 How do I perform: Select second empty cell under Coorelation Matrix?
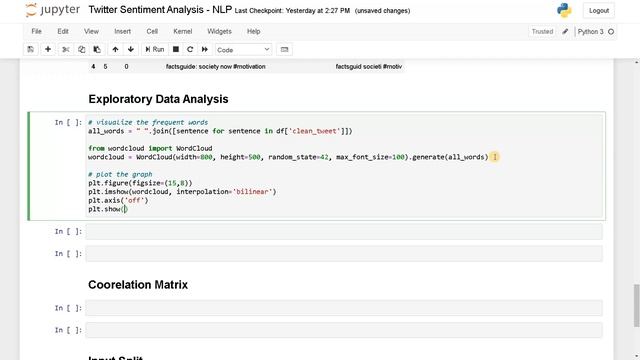click(x=344, y=330)
